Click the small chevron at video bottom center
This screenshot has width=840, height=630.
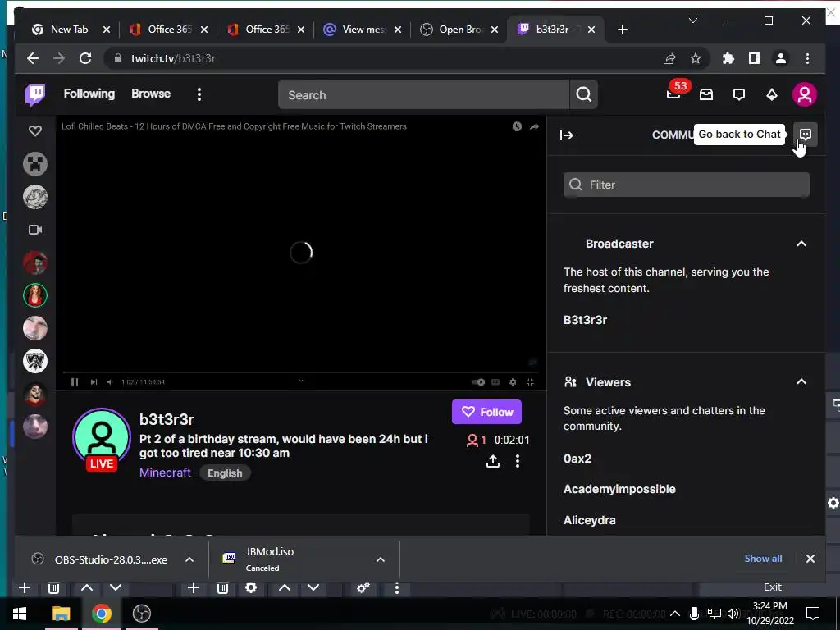point(301,381)
